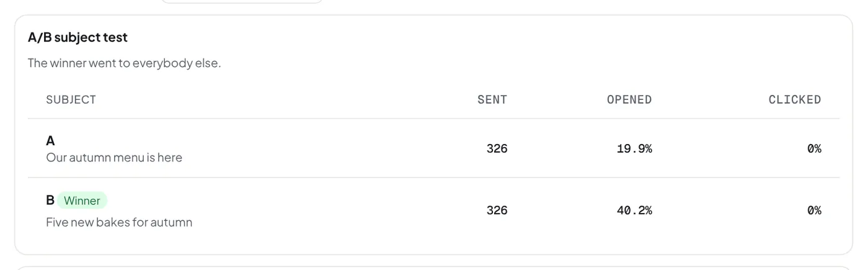
Task: Click variant B's 0% clicked value
Action: pyautogui.click(x=814, y=211)
